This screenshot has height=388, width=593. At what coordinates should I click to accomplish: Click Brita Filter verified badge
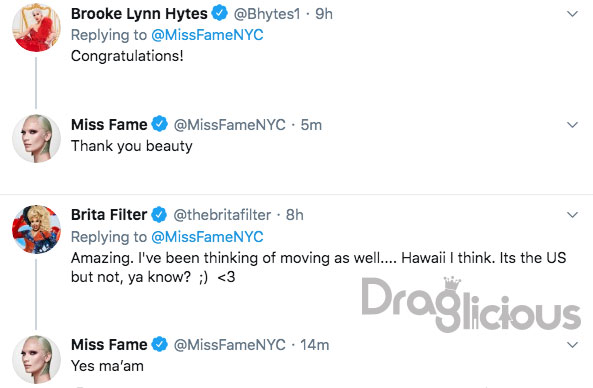point(159,215)
